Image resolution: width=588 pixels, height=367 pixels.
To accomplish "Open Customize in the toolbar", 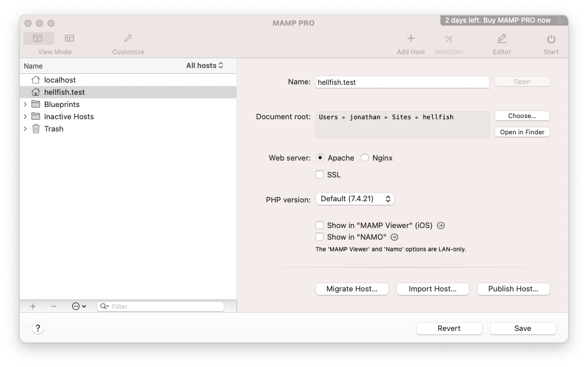I will (128, 38).
